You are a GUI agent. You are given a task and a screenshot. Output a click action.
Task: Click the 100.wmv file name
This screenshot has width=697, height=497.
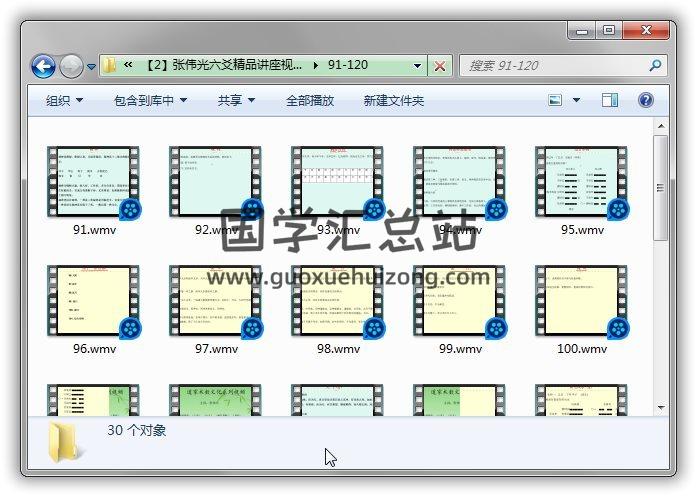(x=582, y=349)
